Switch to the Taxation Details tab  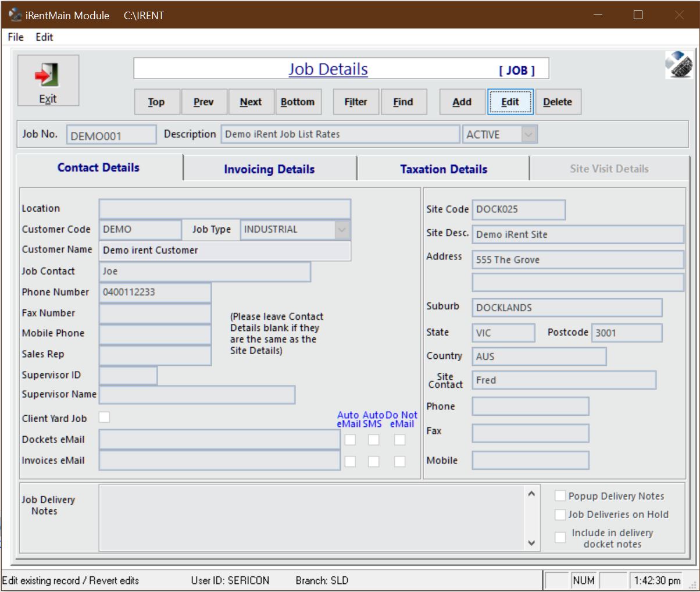443,169
